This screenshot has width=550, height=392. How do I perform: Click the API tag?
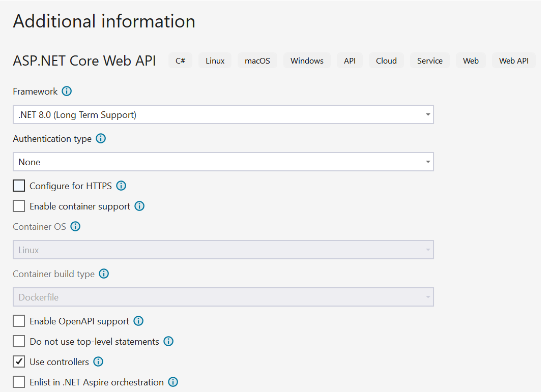tap(350, 61)
